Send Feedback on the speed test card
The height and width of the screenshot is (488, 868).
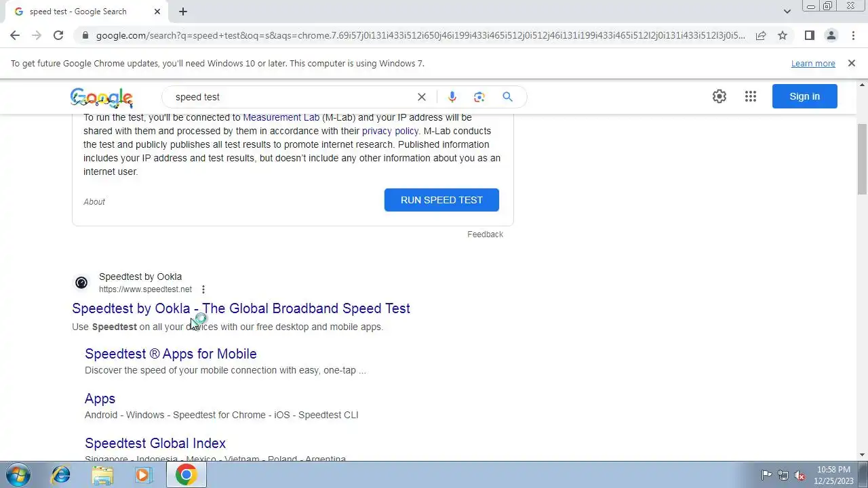coord(485,235)
